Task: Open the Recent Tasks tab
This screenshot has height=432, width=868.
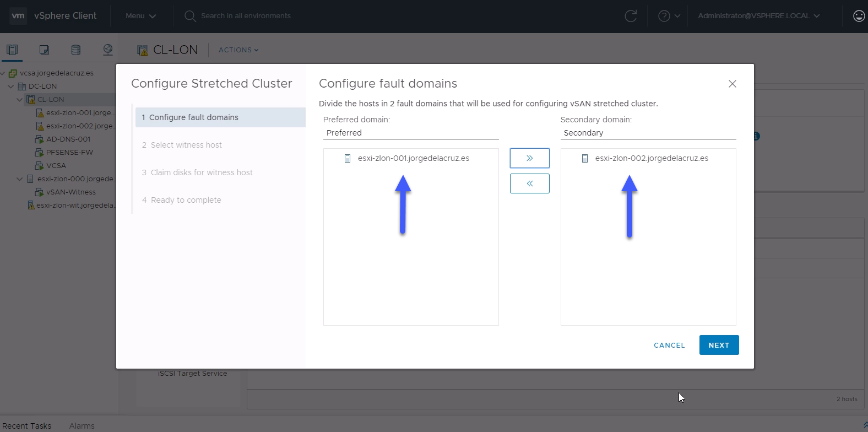Action: click(x=26, y=426)
